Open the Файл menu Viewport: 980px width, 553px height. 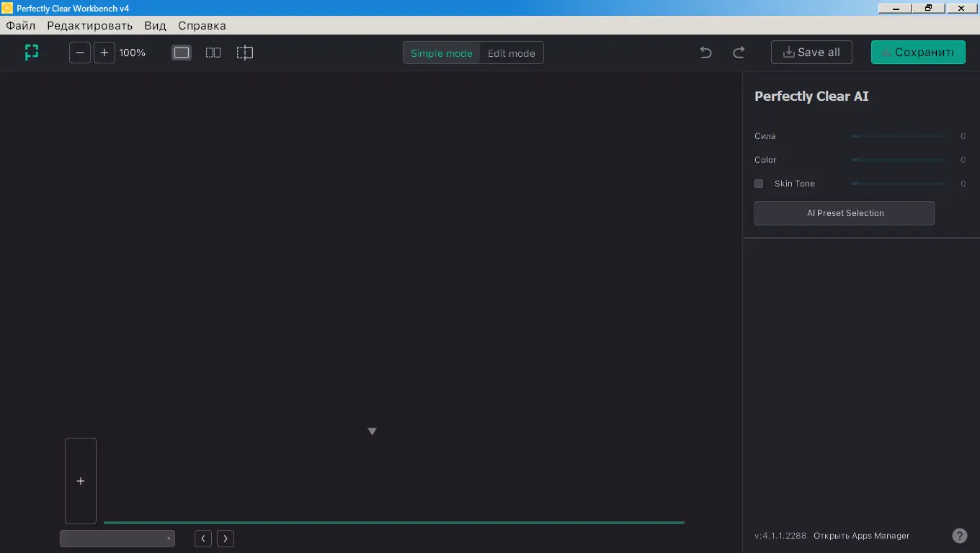click(20, 25)
